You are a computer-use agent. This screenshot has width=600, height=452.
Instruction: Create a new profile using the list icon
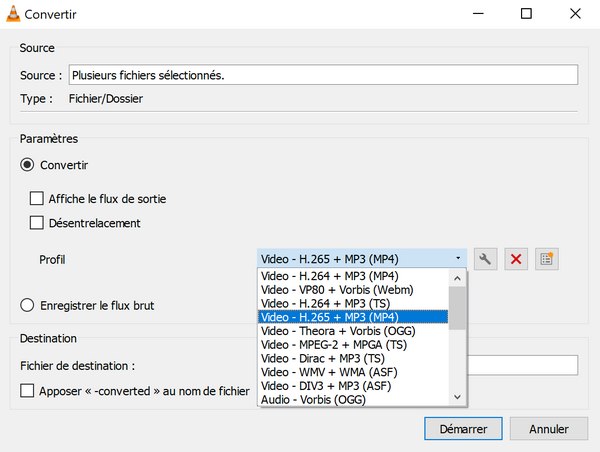[546, 259]
